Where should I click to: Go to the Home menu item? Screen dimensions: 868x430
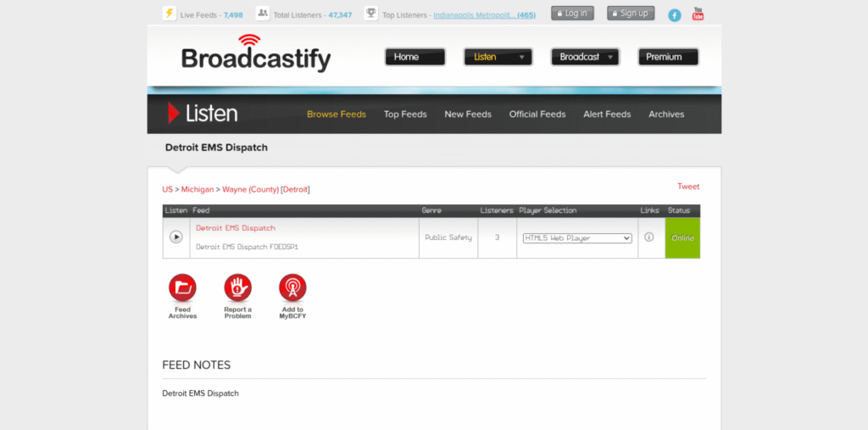[415, 57]
